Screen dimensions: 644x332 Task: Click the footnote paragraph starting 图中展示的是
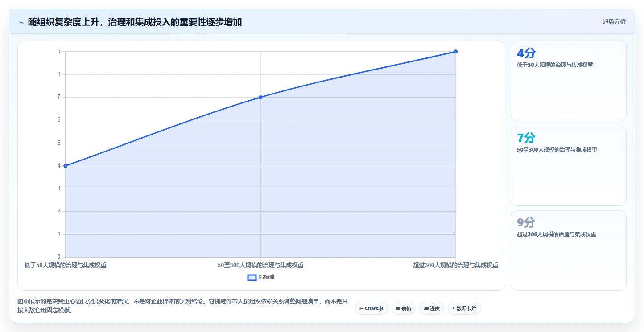coord(182,306)
